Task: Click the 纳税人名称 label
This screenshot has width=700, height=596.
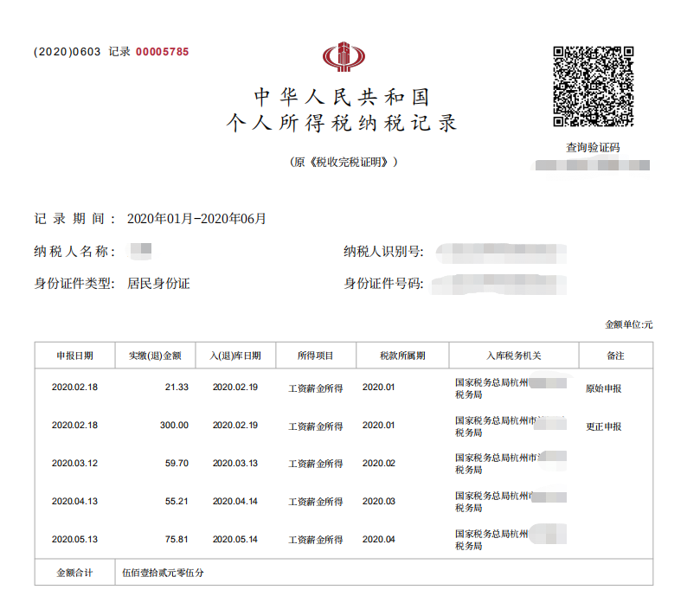Action: pyautogui.click(x=74, y=252)
